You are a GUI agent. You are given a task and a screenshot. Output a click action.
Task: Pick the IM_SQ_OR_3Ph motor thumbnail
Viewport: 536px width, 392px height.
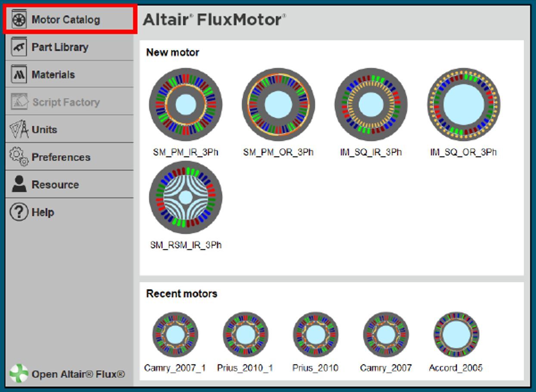tap(464, 105)
